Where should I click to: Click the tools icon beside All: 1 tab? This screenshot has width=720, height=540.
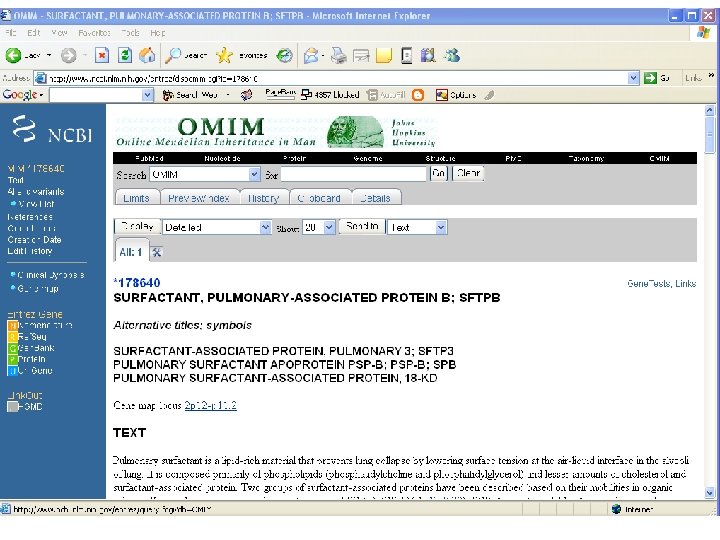tap(156, 252)
